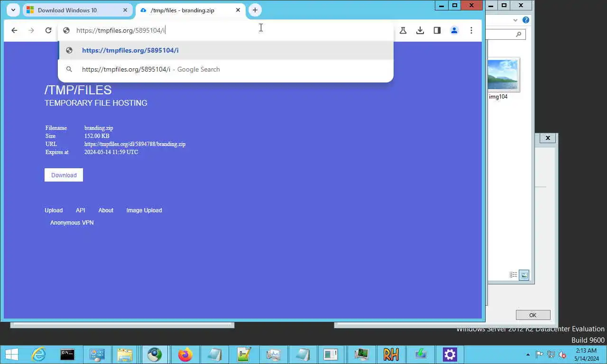Open Chrome profile avatar
Screen dimensions: 607x364
[x=454, y=30]
